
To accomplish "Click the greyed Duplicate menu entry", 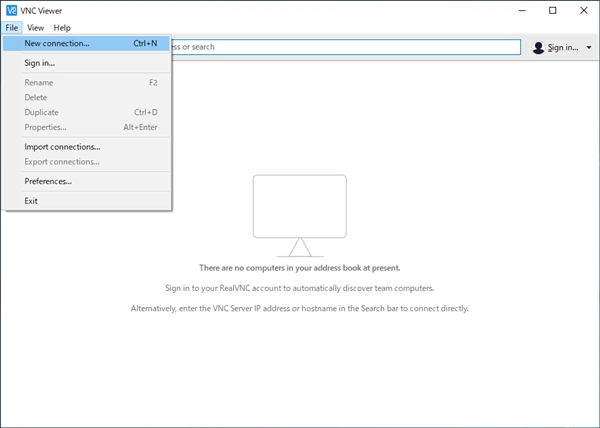I will pos(86,112).
